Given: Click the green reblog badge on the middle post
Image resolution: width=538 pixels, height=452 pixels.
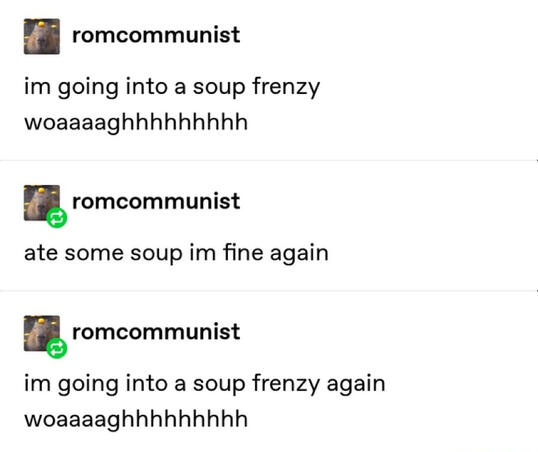Looking at the screenshot, I should tap(57, 218).
